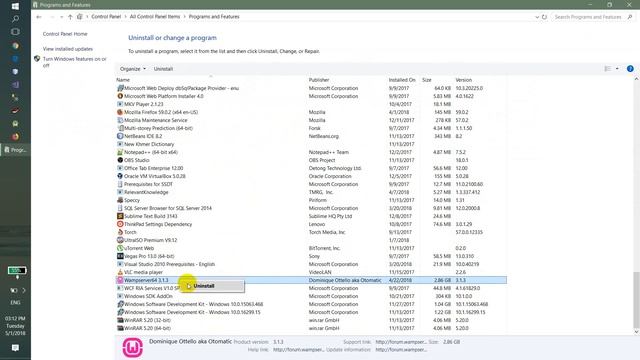Image resolution: width=640 pixels, height=360 pixels.
Task: Open the Wampserver support link in details pane
Action: [x=400, y=342]
